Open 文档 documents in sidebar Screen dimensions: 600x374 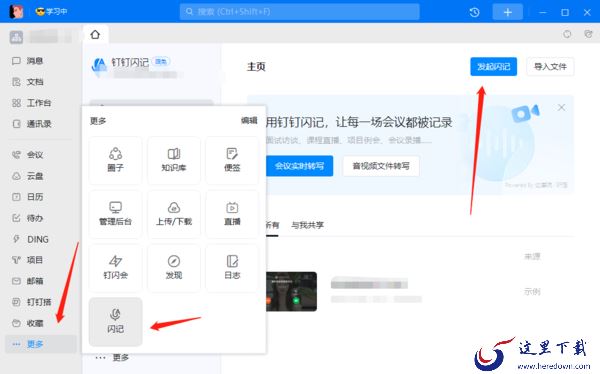click(28, 82)
